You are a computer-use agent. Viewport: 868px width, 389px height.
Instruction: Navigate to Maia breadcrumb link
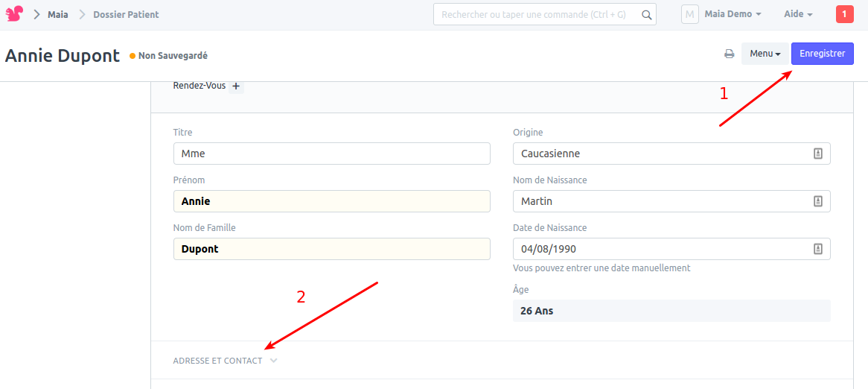point(58,14)
